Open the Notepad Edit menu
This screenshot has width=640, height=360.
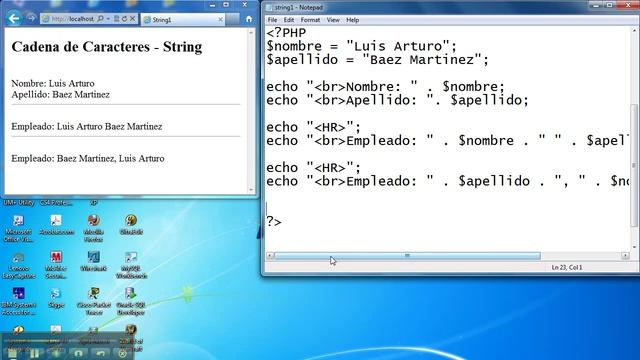[x=289, y=20]
